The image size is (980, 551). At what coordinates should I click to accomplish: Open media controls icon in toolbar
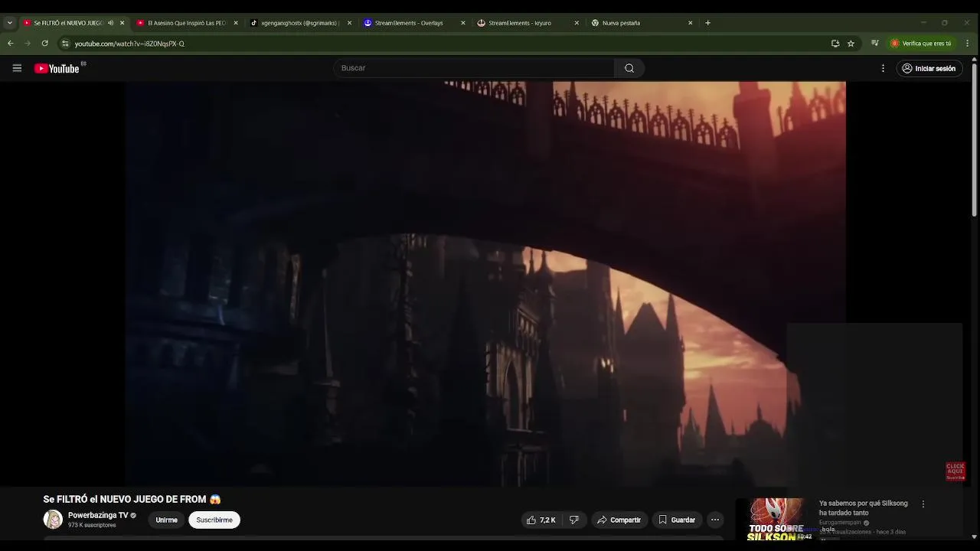pos(874,44)
